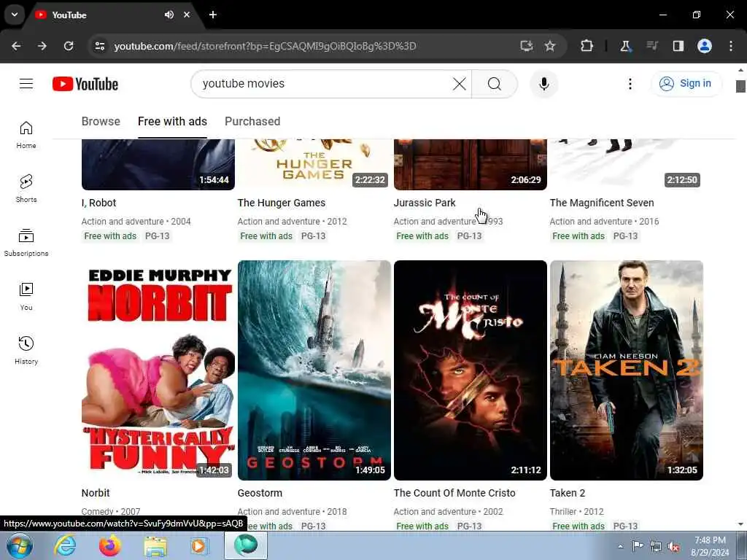Image resolution: width=747 pixels, height=560 pixels.
Task: Open File Explorer from taskbar
Action: [156, 546]
